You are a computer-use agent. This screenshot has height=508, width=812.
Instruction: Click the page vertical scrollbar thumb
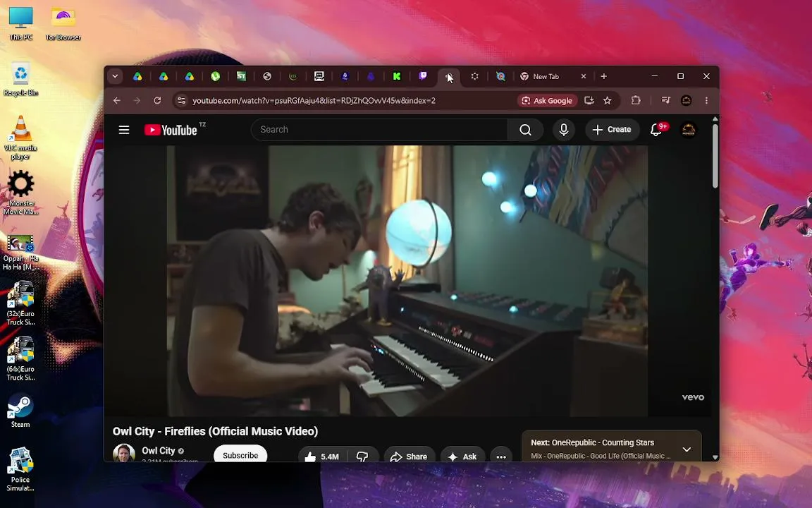(x=715, y=155)
